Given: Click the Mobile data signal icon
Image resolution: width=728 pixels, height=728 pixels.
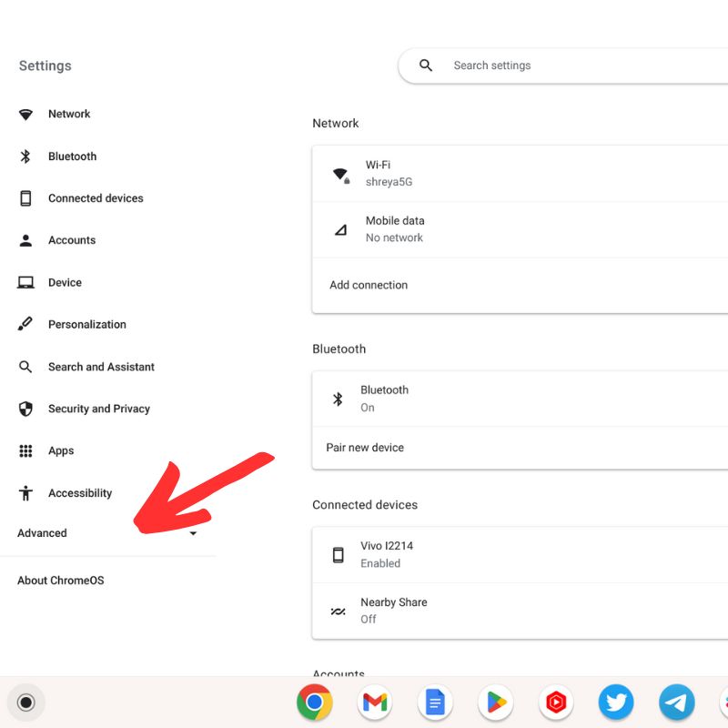Looking at the screenshot, I should click(340, 230).
